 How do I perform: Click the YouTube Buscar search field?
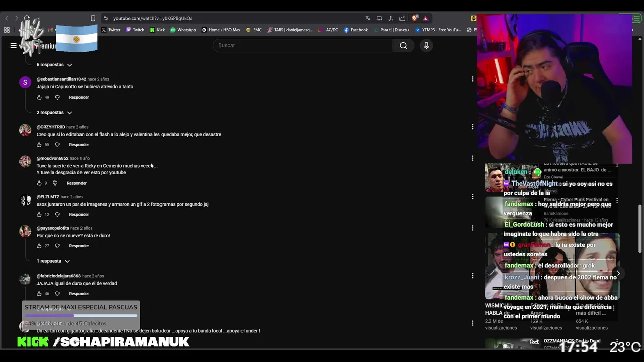pos(303,46)
